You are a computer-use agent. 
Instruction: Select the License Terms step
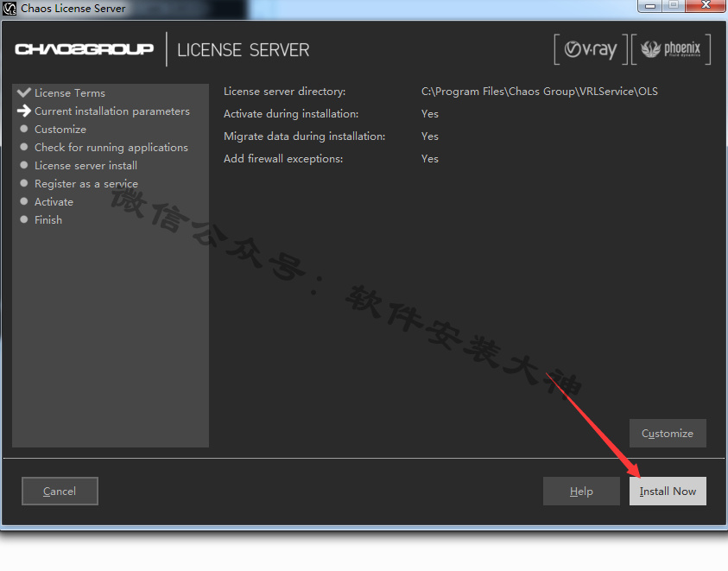click(70, 93)
